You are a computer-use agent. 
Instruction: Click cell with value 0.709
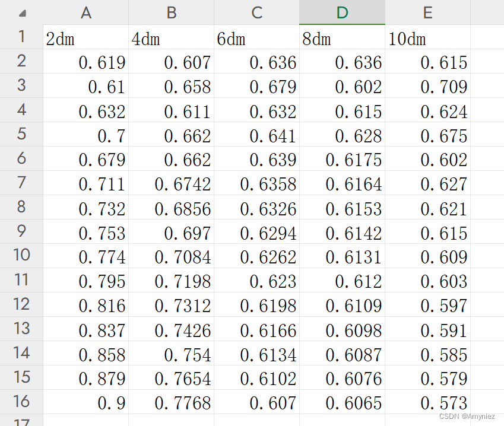(x=427, y=85)
